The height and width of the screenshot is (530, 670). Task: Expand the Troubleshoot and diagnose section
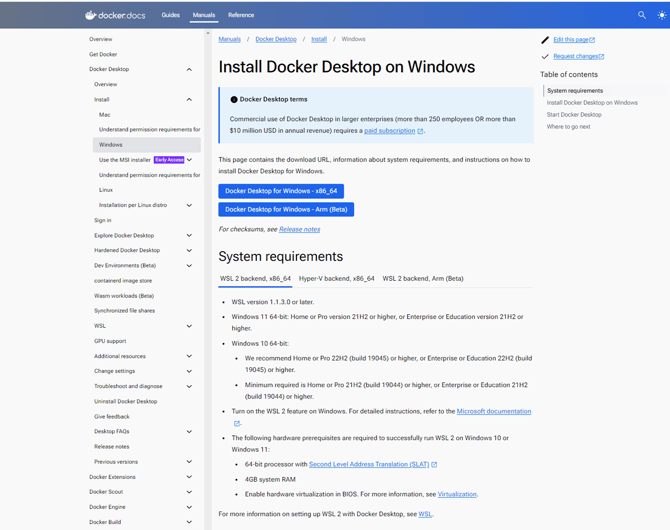(189, 386)
